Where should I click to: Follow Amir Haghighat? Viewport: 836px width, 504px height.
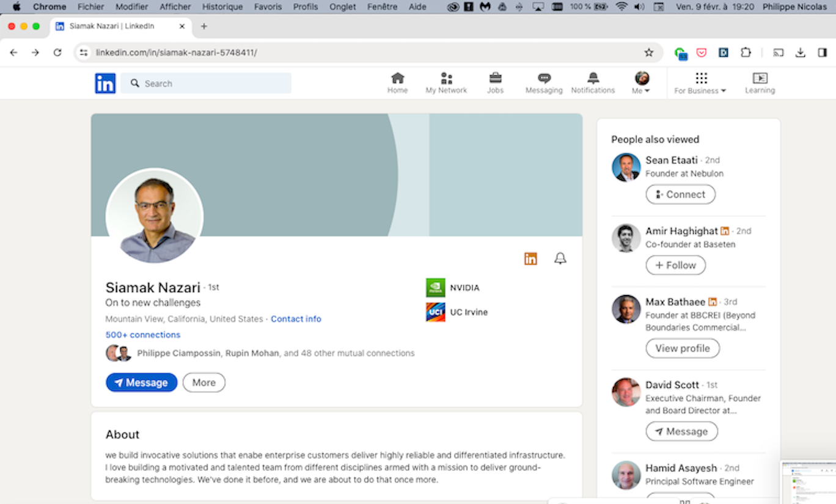(x=675, y=265)
